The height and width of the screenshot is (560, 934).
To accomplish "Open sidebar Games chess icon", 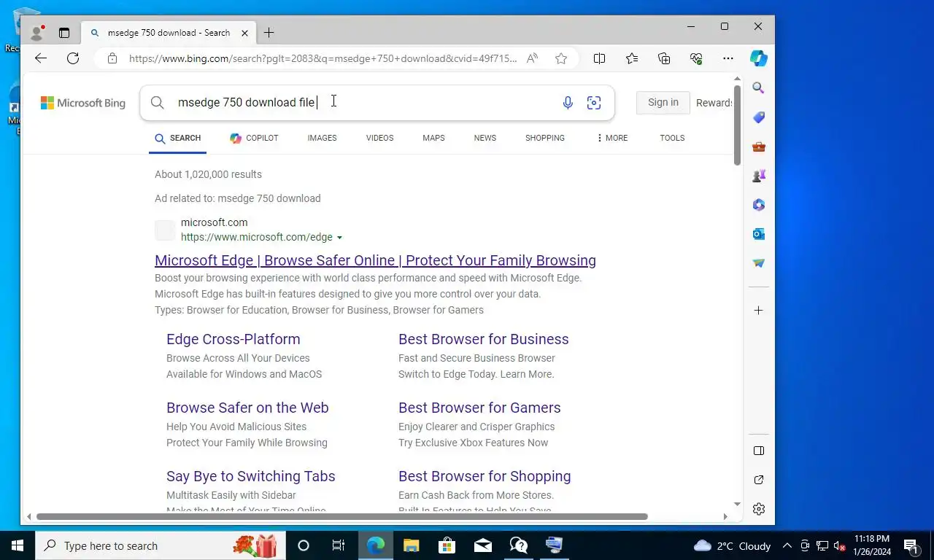I will tap(759, 176).
